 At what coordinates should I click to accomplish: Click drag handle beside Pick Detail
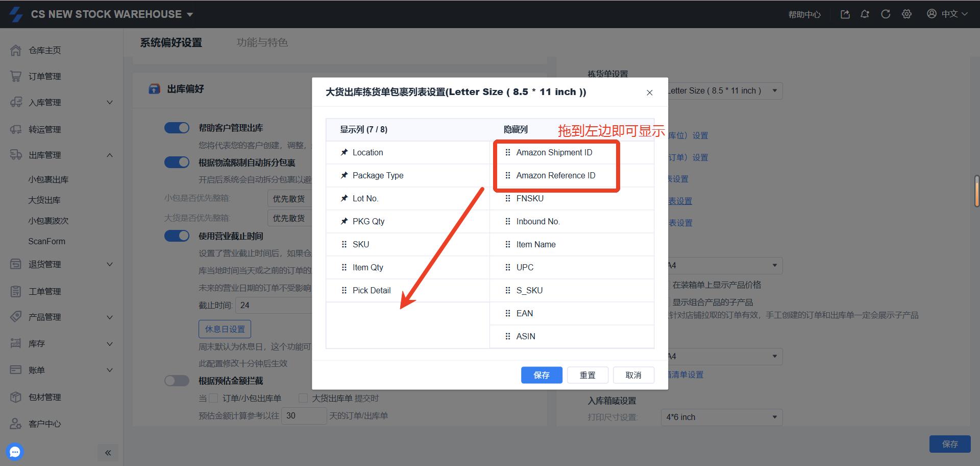tap(344, 290)
